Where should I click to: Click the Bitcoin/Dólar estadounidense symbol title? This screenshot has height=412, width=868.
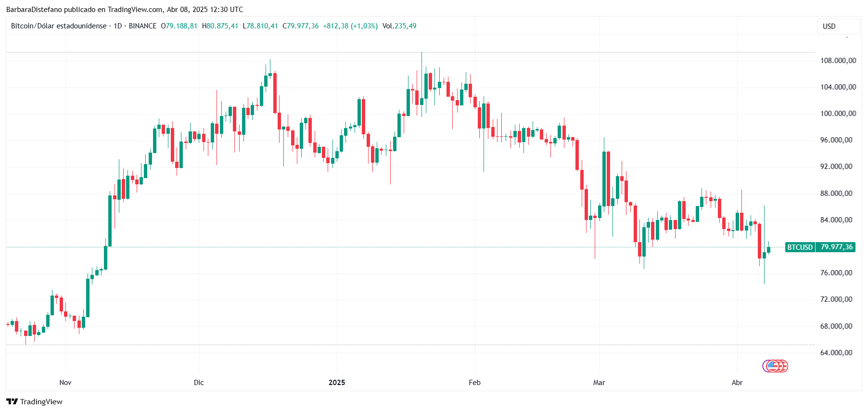[59, 26]
